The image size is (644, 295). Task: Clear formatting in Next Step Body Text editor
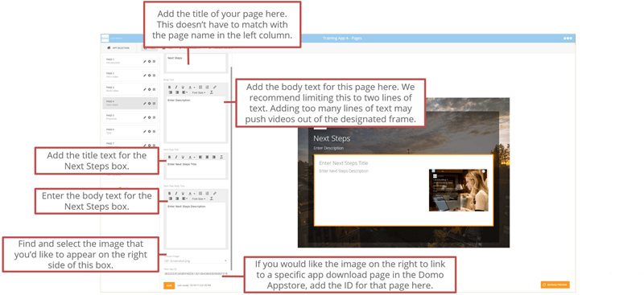(212, 199)
